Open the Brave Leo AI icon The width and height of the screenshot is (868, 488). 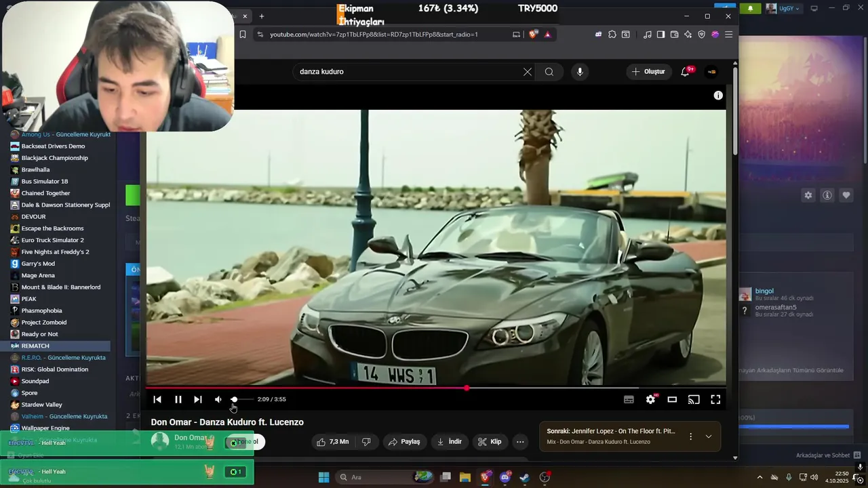(x=688, y=35)
